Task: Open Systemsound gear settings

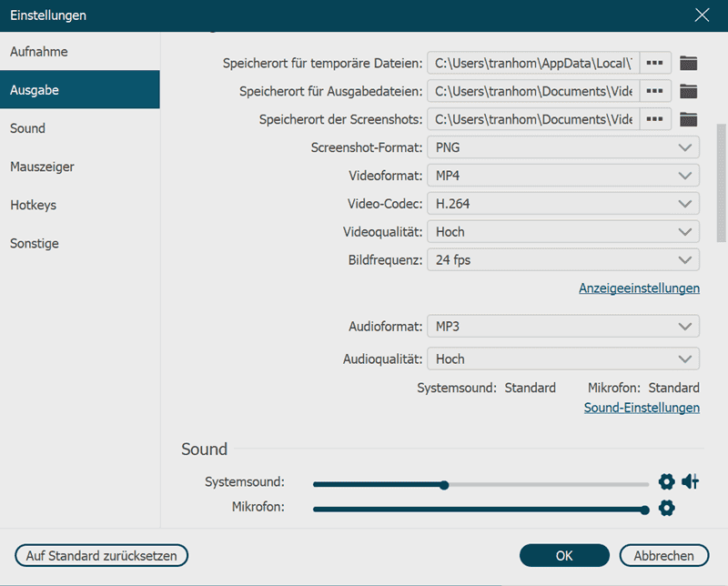Action: point(666,482)
